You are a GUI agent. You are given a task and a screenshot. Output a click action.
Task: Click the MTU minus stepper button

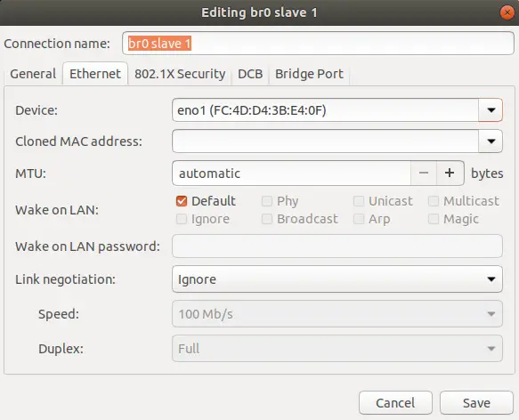(424, 174)
